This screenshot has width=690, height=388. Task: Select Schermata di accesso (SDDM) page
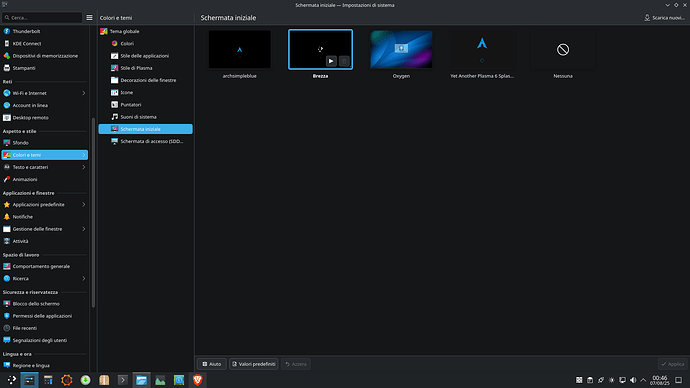(146, 141)
